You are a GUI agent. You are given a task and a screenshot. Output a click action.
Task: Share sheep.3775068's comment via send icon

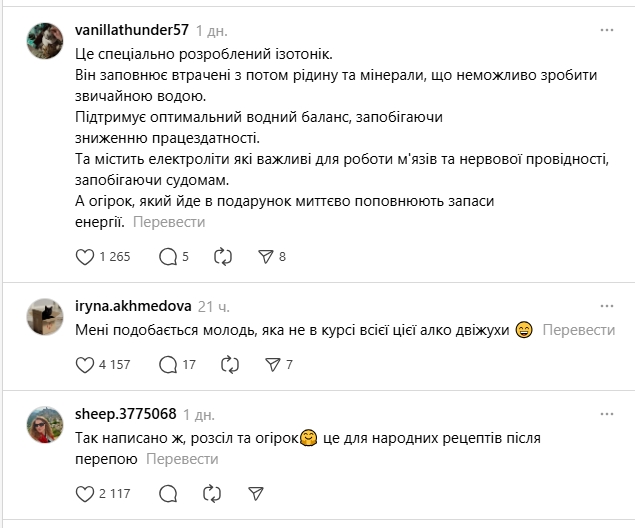[x=256, y=493]
